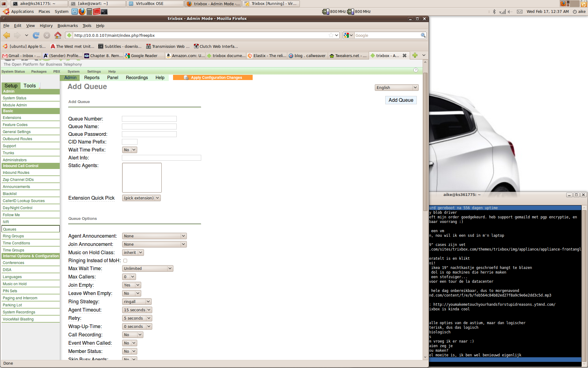Viewport: 588px width, 368px height.
Task: Click the Alert Info input field
Action: 161,158
